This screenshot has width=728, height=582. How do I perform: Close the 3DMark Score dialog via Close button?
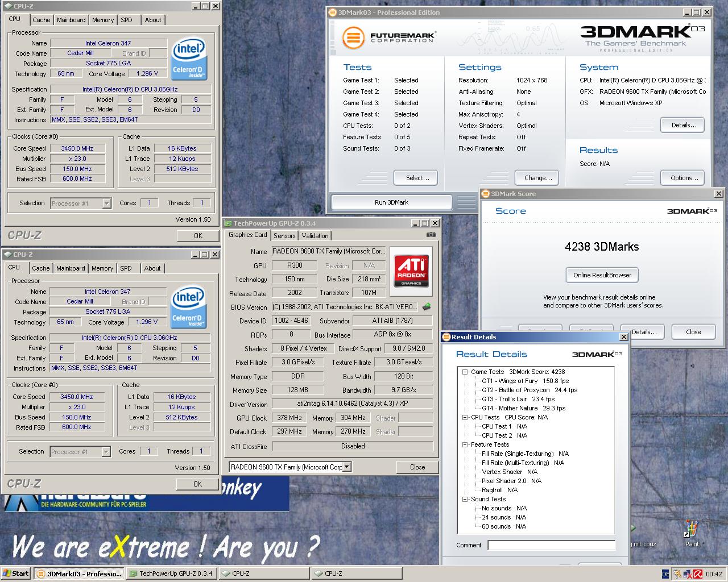[693, 332]
